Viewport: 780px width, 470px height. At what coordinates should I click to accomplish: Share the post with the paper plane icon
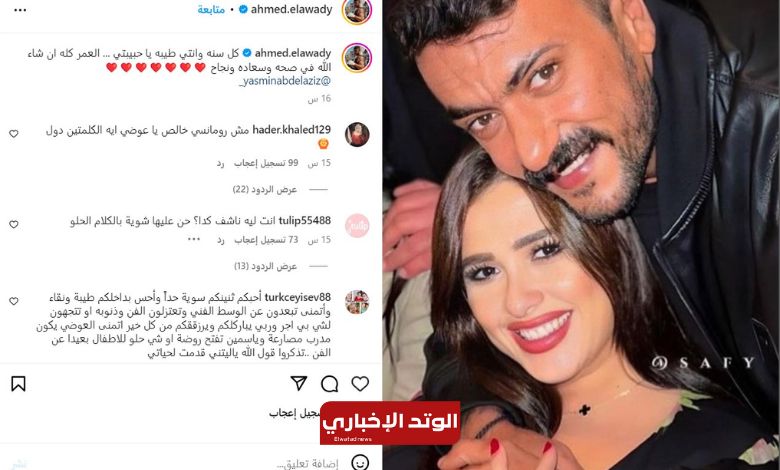pos(298,383)
